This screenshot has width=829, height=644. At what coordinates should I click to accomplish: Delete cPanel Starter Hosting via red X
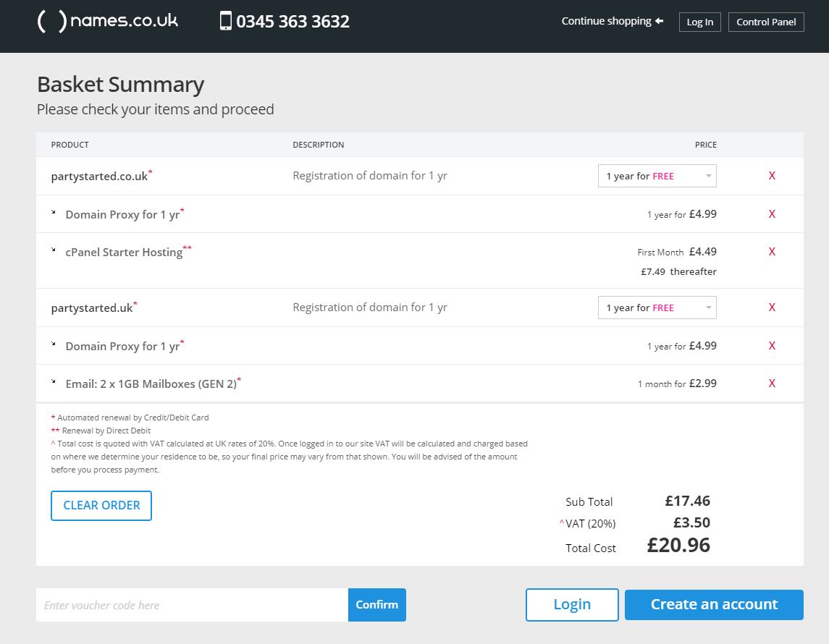772,252
